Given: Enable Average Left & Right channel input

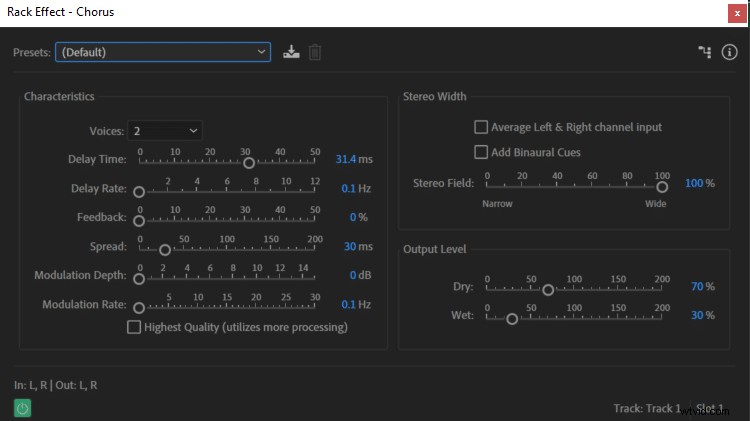Looking at the screenshot, I should pos(481,128).
